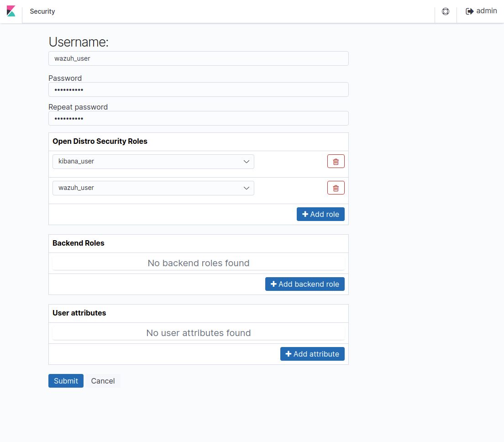The width and height of the screenshot is (504, 442).
Task: Delete the wazuh_user role via trash icon
Action: pyautogui.click(x=336, y=187)
